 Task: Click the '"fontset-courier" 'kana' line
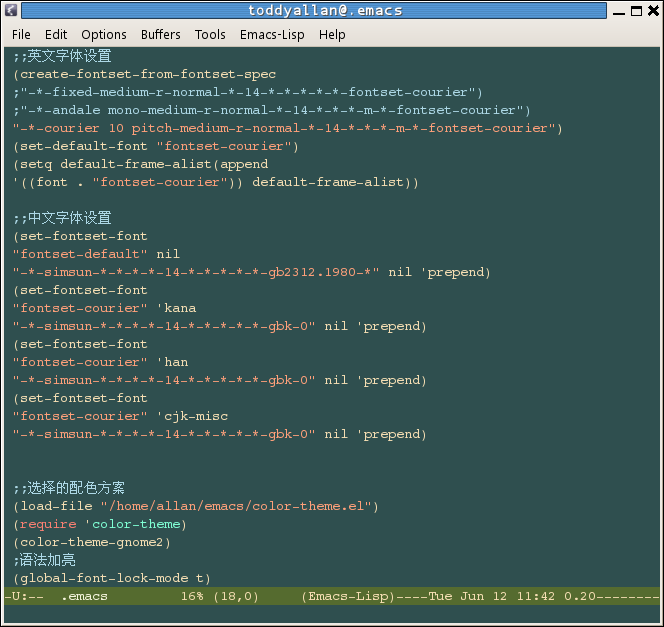[104, 308]
